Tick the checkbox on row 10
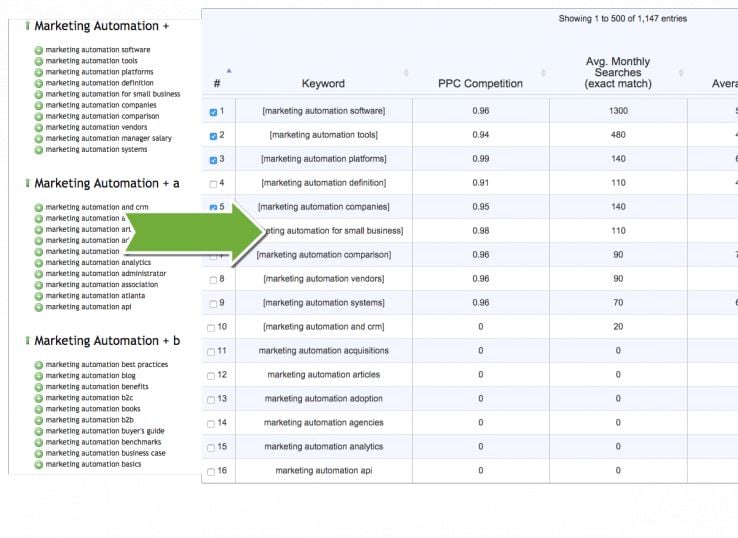The width and height of the screenshot is (738, 538). (212, 328)
